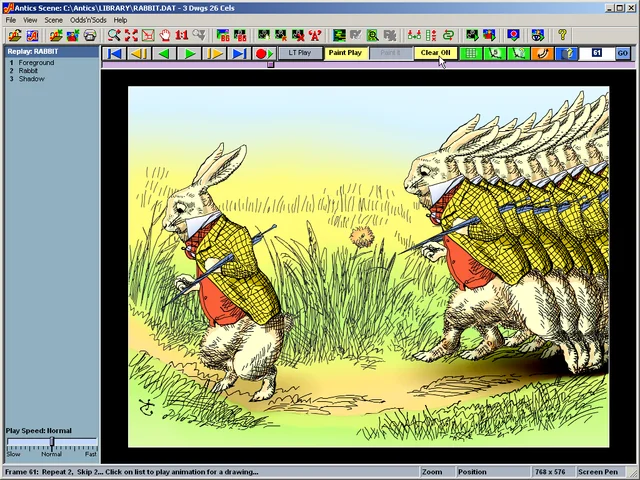Step back one frame
The image size is (640, 480).
pyautogui.click(x=139, y=53)
